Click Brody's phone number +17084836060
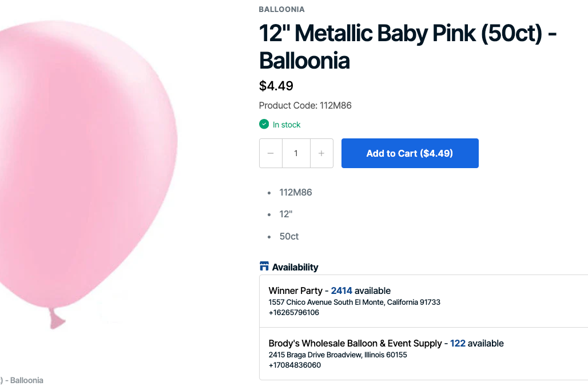 click(x=295, y=365)
